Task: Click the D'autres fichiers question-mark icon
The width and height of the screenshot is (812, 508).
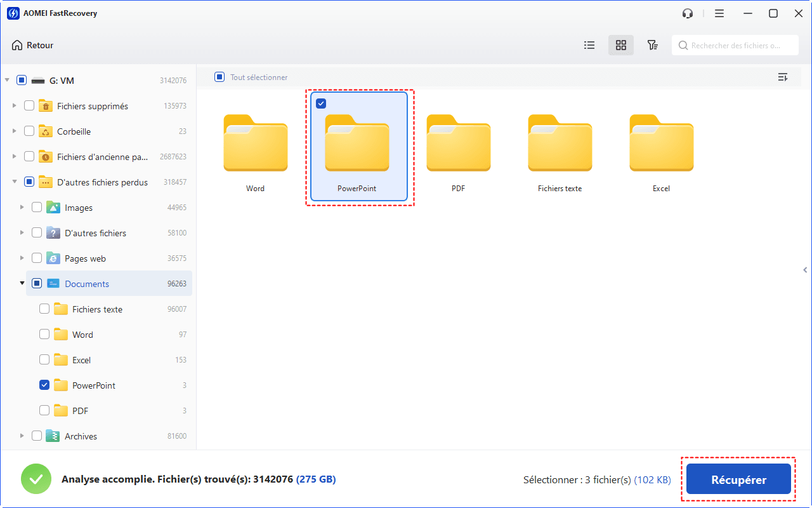Action: coord(53,233)
